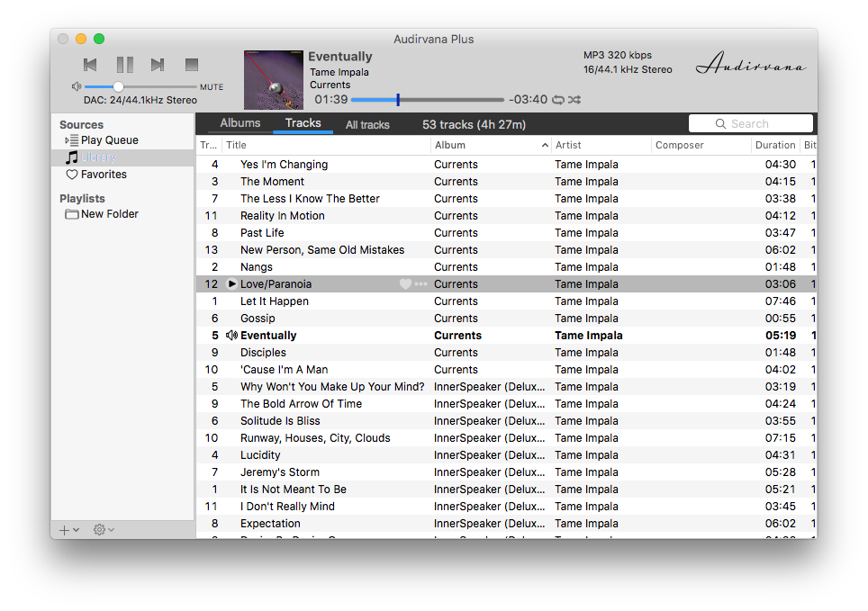Click the magnifier icon in Search

[720, 124]
